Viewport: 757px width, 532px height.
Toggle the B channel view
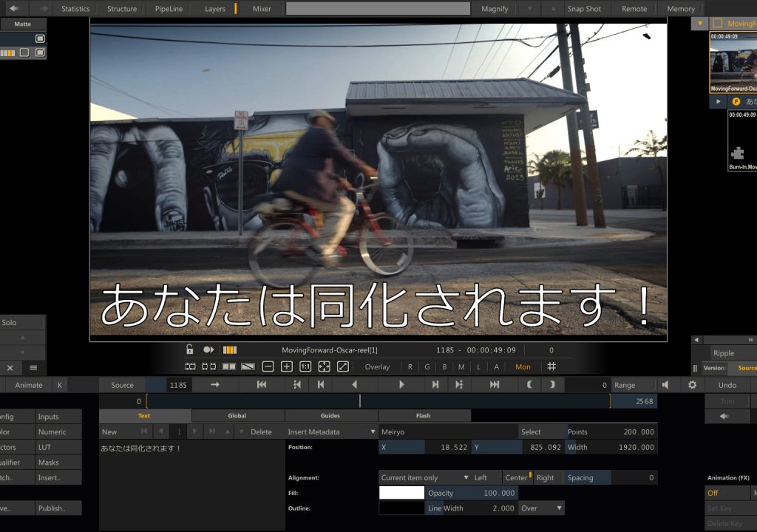click(444, 367)
